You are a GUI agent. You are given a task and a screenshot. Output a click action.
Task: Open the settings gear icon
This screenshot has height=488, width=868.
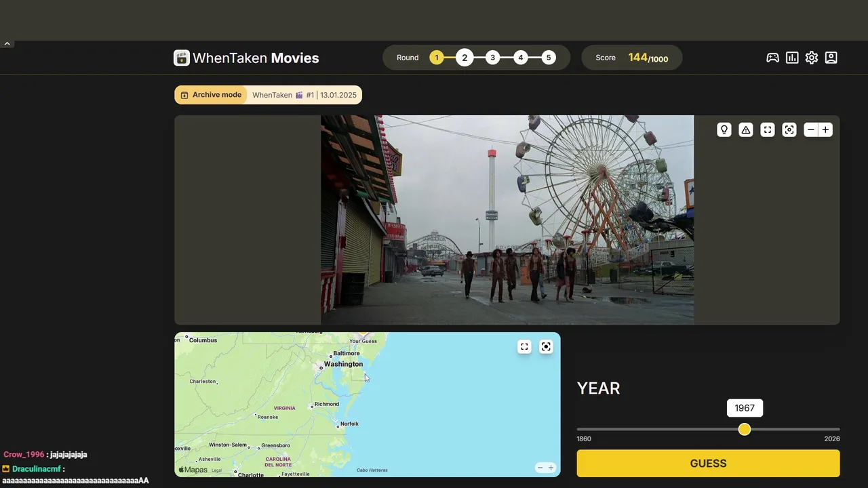812,58
